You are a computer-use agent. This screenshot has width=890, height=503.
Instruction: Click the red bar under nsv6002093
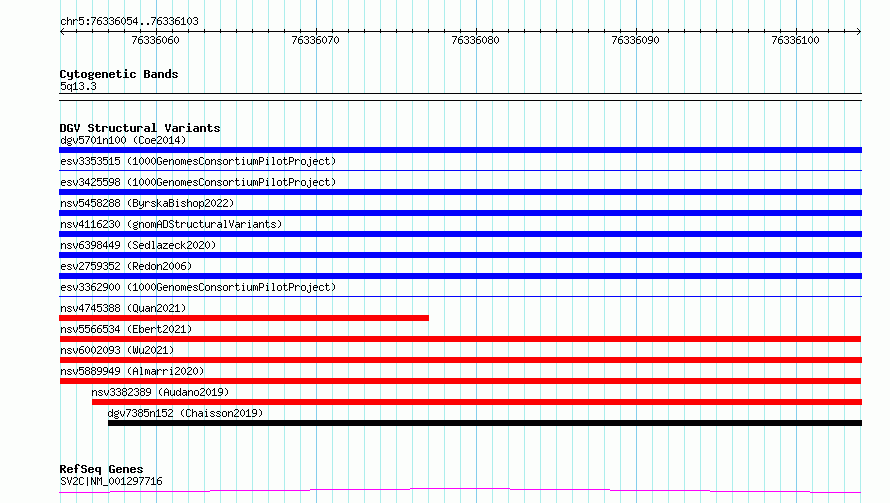click(460, 360)
